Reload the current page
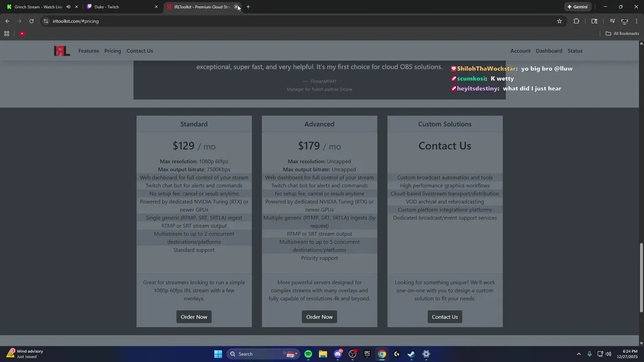The height and width of the screenshot is (362, 644). click(31, 21)
